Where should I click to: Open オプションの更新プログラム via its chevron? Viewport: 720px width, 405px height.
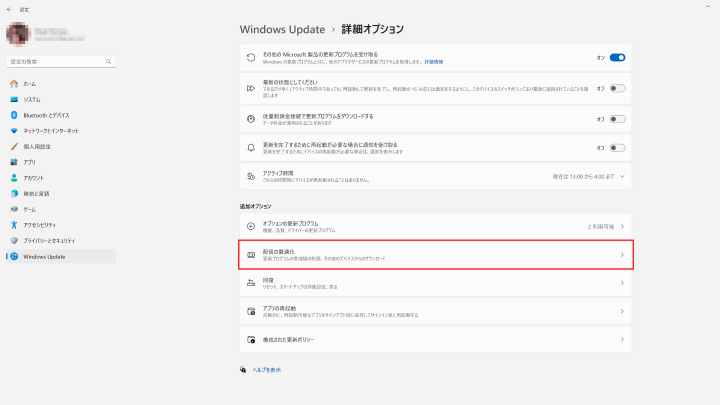(622, 226)
